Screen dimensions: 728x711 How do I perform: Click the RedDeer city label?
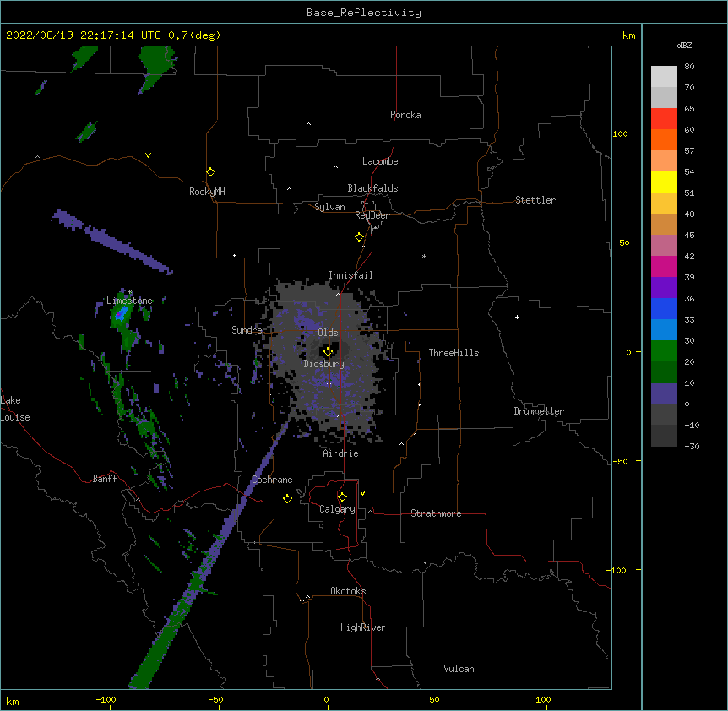click(372, 215)
